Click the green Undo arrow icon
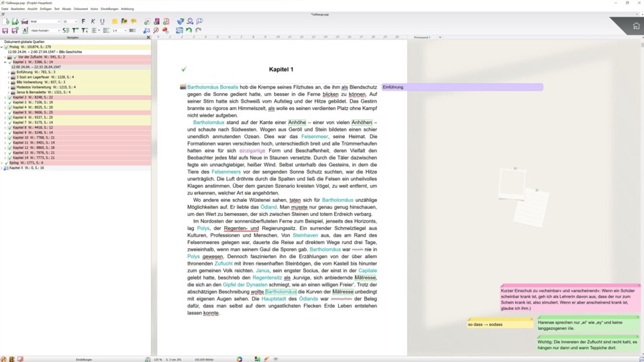 tap(189, 30)
